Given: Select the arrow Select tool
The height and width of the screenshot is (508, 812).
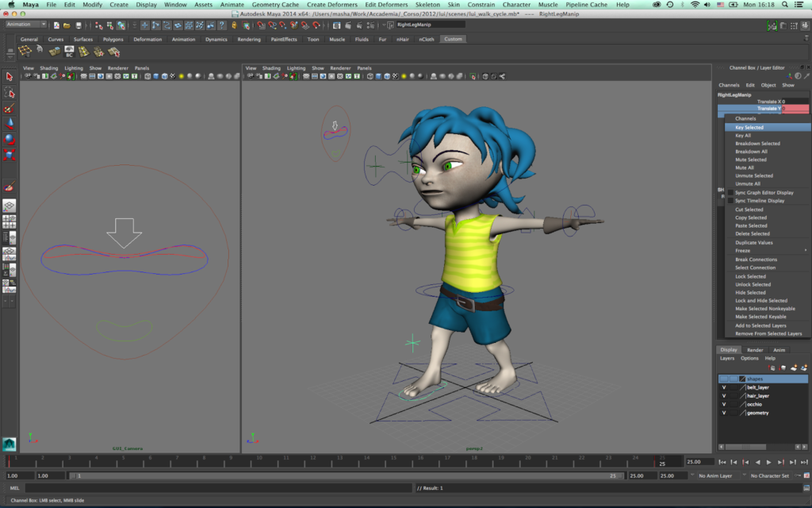Looking at the screenshot, I should pyautogui.click(x=10, y=77).
